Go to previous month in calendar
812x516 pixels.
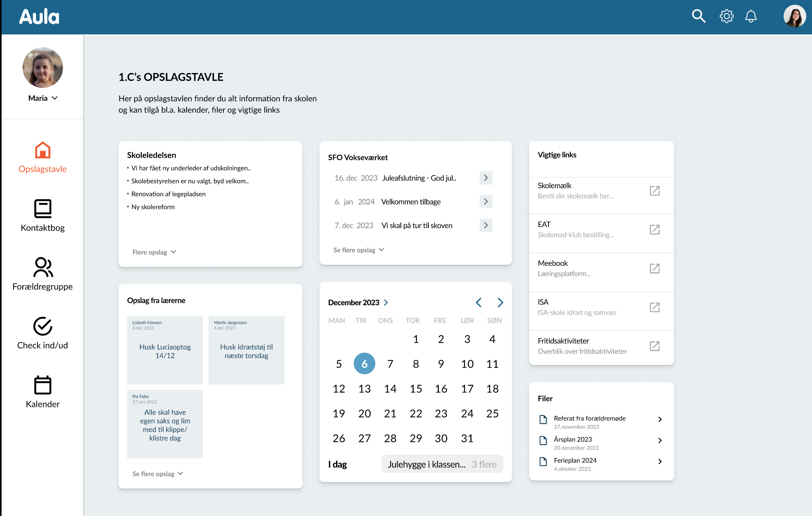tap(479, 303)
